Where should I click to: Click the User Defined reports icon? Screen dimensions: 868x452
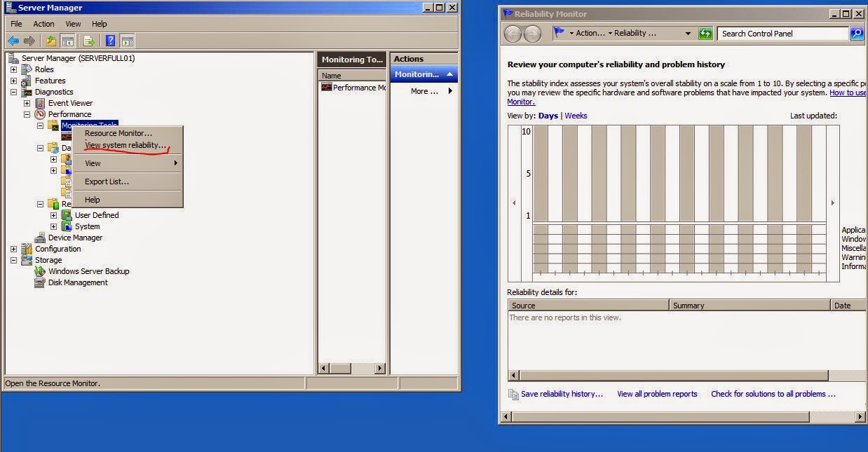[67, 215]
